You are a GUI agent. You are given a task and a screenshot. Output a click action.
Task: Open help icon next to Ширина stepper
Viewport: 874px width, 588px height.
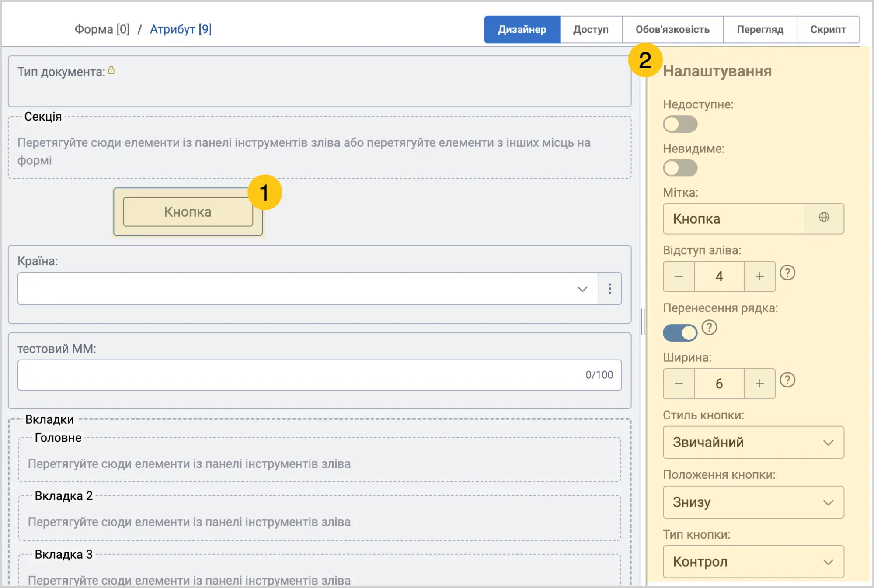787,380
